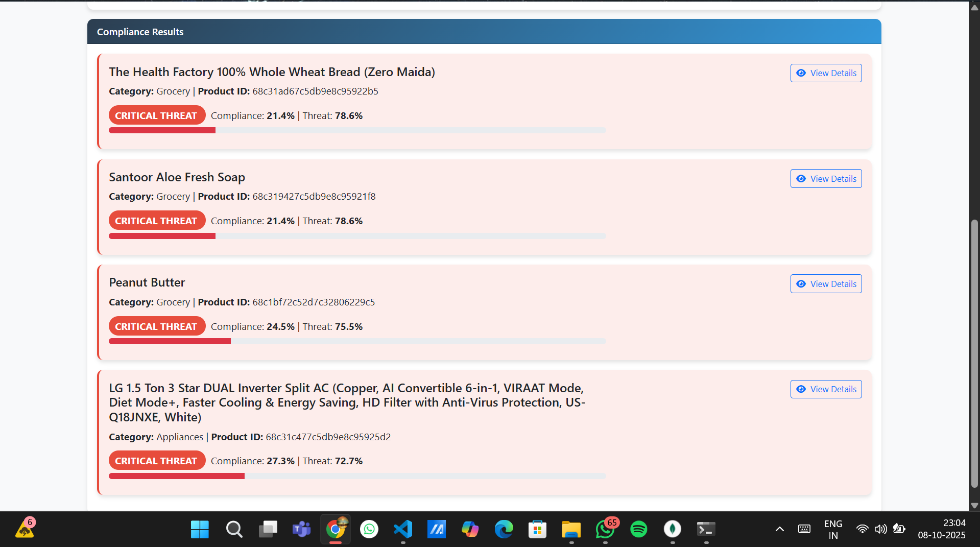Open File Explorer from the taskbar
Image resolution: width=980 pixels, height=547 pixels.
click(571, 529)
